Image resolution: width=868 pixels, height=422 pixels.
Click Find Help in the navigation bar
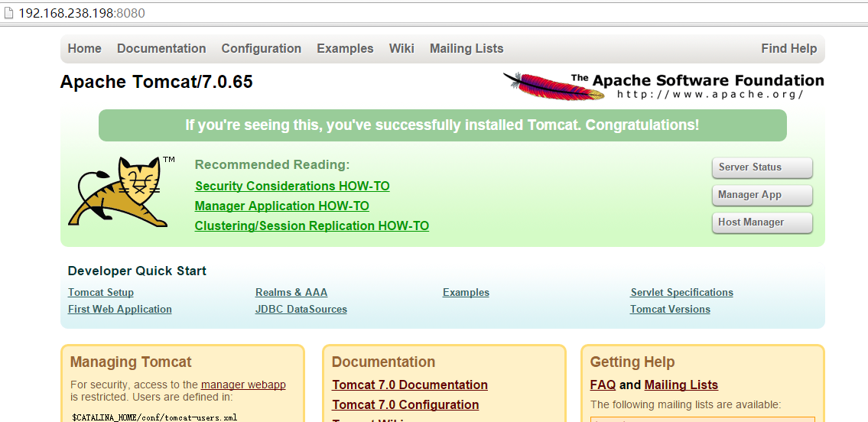(788, 49)
